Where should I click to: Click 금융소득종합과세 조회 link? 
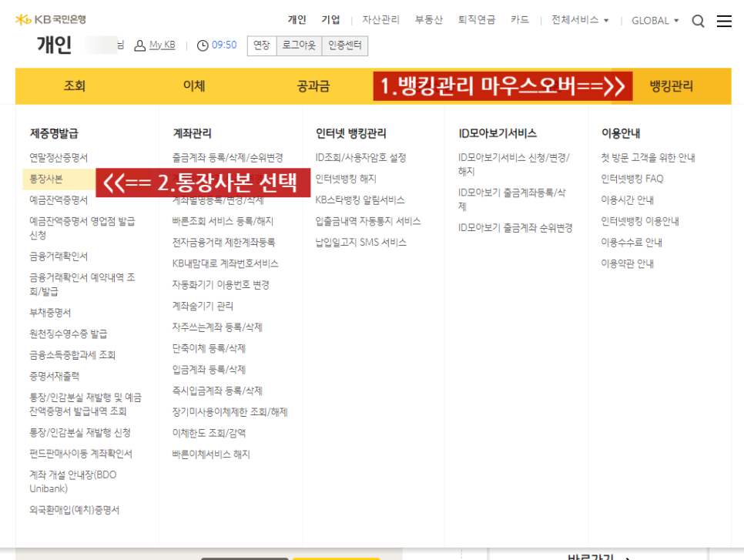pos(72,355)
